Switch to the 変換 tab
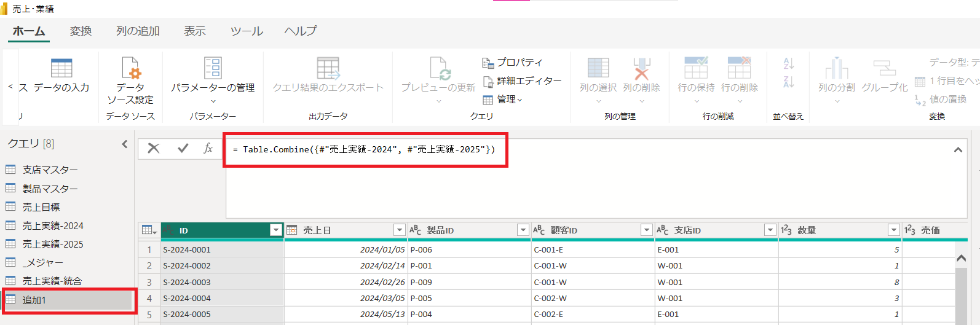The height and width of the screenshot is (325, 980). (81, 31)
